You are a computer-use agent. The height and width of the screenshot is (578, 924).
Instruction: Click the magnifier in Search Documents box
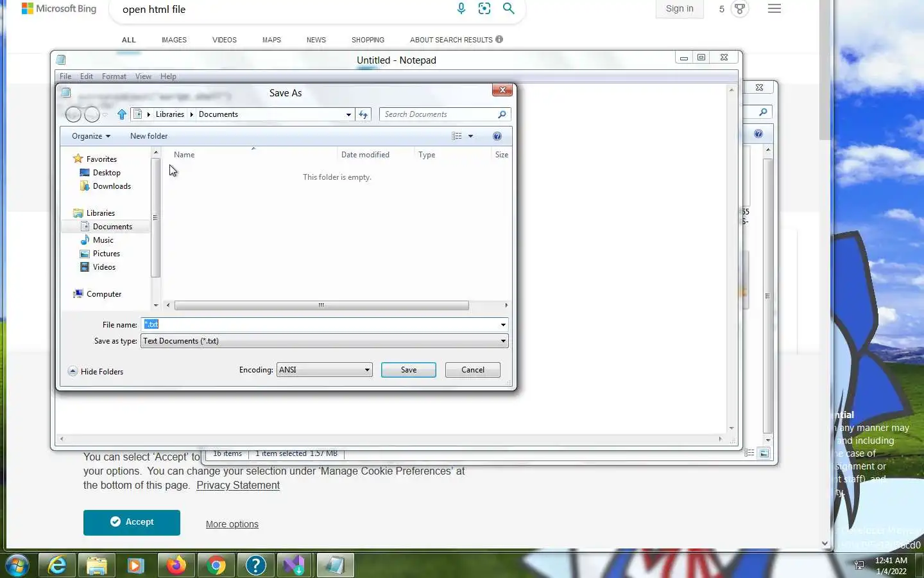pyautogui.click(x=502, y=114)
